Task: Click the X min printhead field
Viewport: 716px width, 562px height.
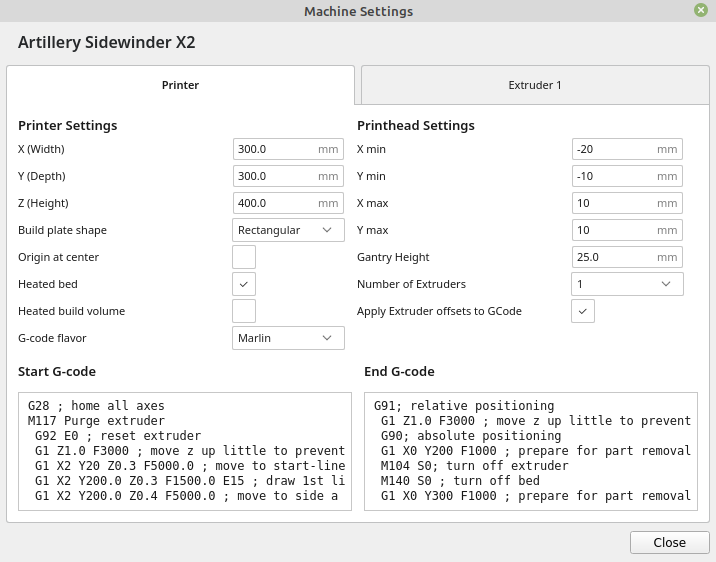Action: [x=614, y=149]
